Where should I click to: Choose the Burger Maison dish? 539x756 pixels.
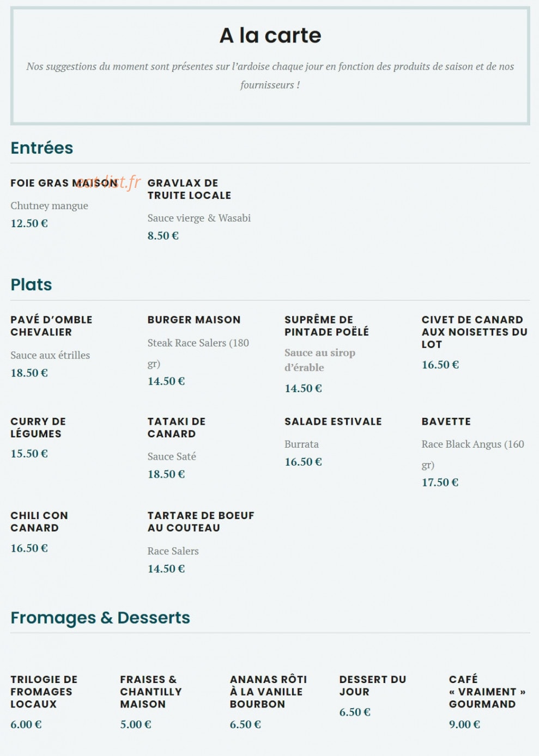194,320
